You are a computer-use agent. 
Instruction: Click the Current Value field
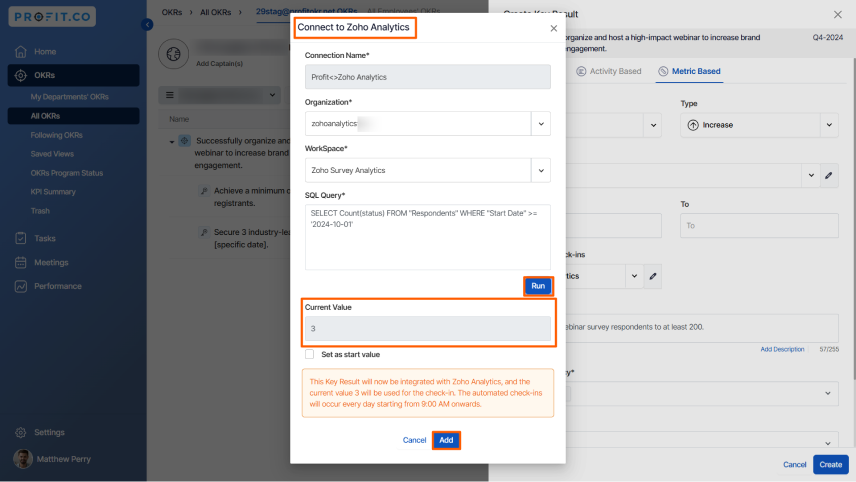(427, 329)
